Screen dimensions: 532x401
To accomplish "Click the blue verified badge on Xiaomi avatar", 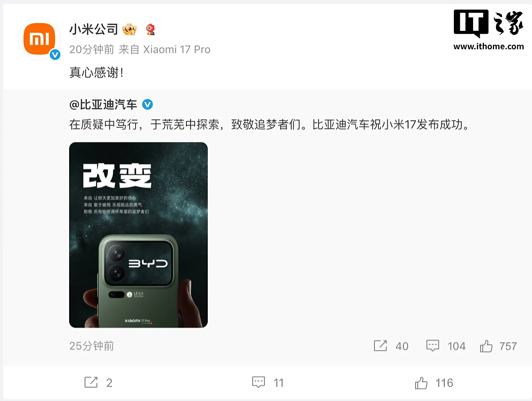I will (x=55, y=55).
